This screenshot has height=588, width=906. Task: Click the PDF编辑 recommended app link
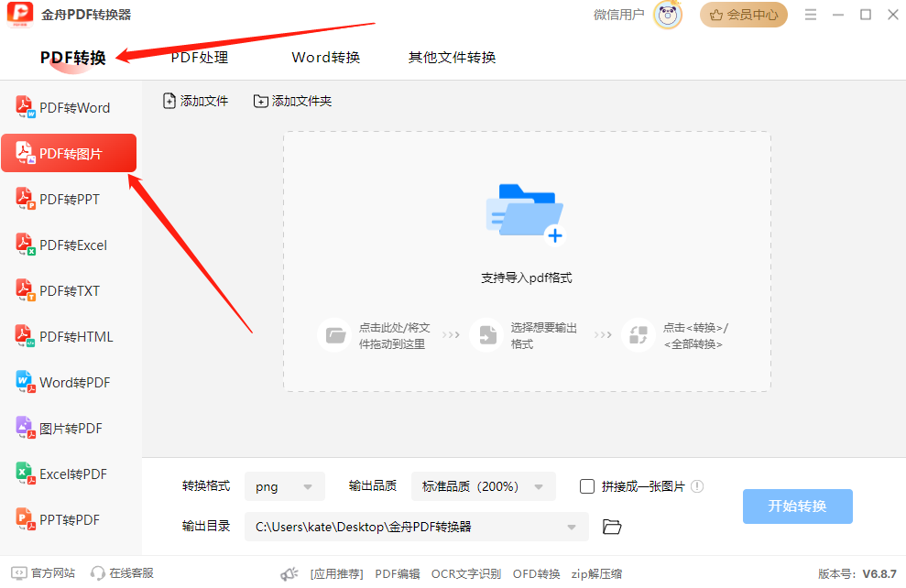pos(398,573)
